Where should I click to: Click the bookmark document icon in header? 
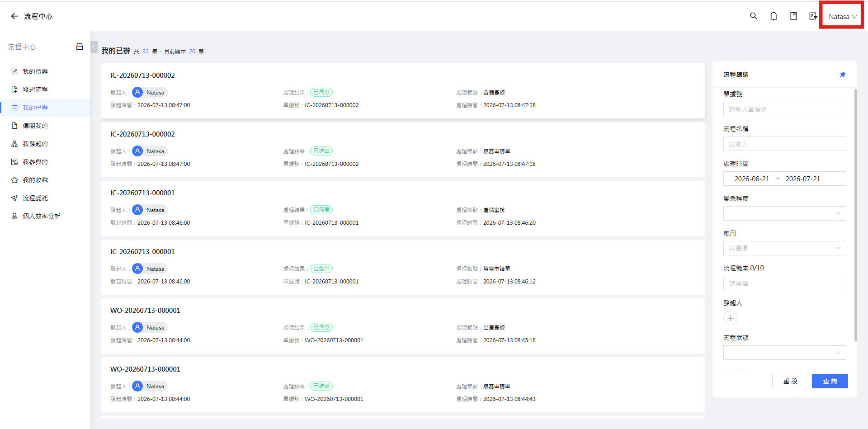[793, 16]
